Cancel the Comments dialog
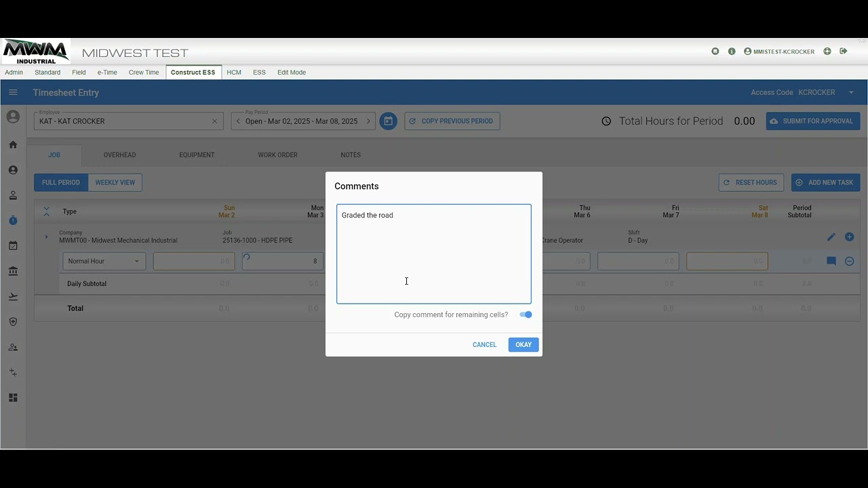The width and height of the screenshot is (868, 488). click(x=484, y=344)
